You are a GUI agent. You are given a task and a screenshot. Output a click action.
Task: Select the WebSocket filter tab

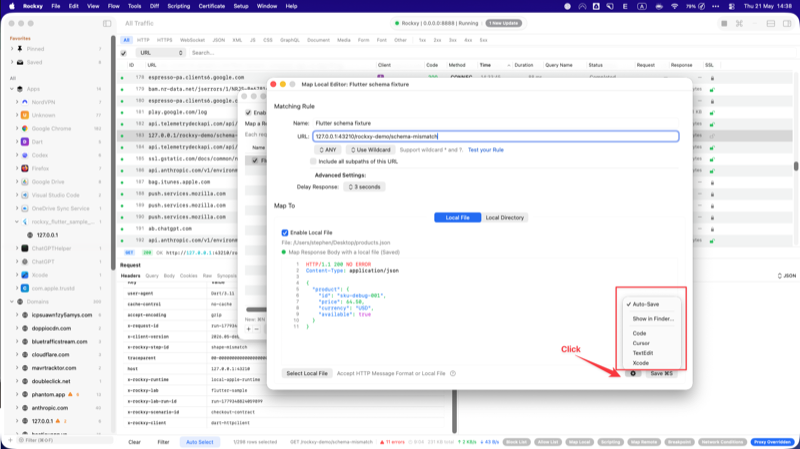pyautogui.click(x=192, y=40)
